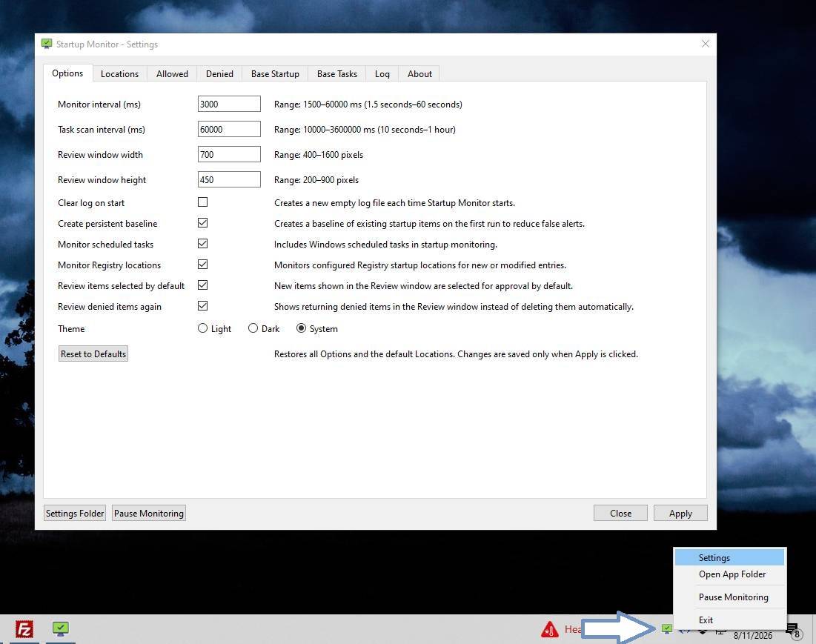Viewport: 816px width, 644px height.
Task: Click the Startup Monitor title bar icon
Action: (x=47, y=44)
